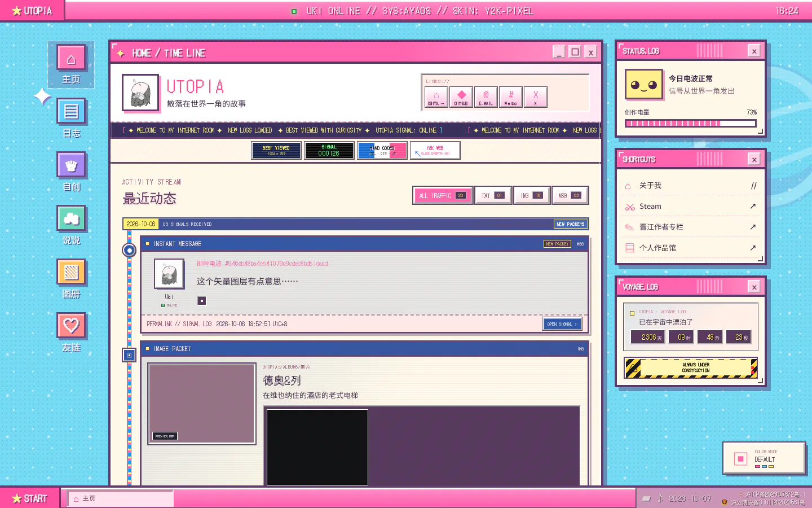Click the SIGNAL 000126 counter badge
812x508 pixels.
pyautogui.click(x=329, y=150)
